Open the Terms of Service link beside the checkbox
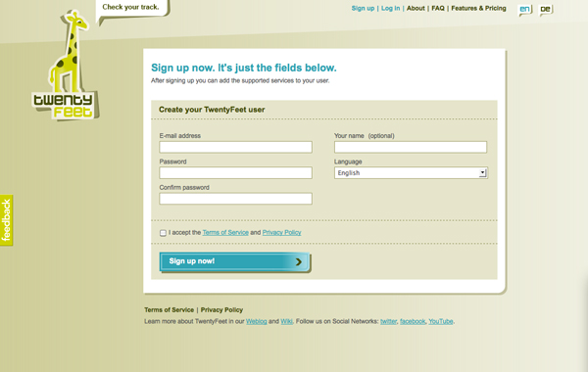The image size is (588, 372). 225,233
